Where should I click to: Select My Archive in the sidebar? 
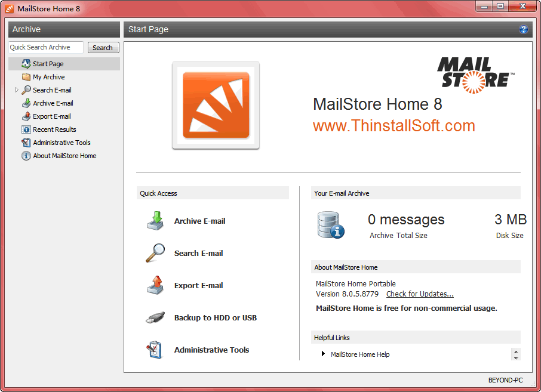pyautogui.click(x=48, y=77)
